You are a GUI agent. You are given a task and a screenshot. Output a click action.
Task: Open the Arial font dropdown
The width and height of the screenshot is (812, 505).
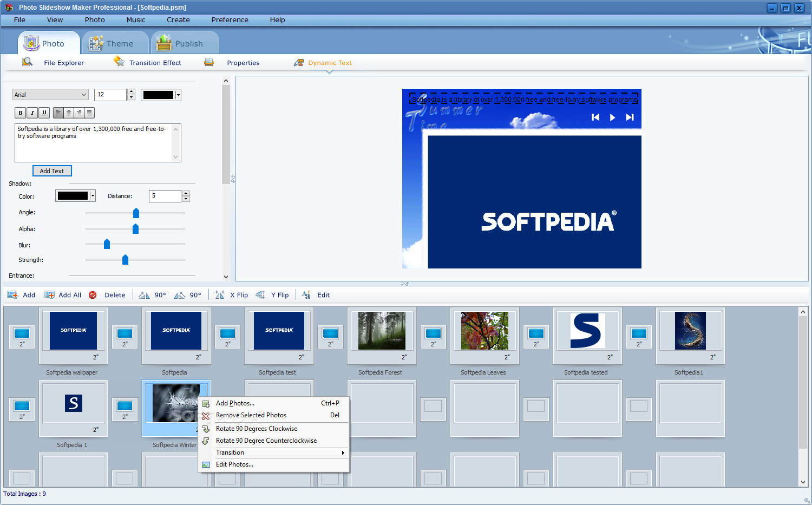(x=50, y=95)
